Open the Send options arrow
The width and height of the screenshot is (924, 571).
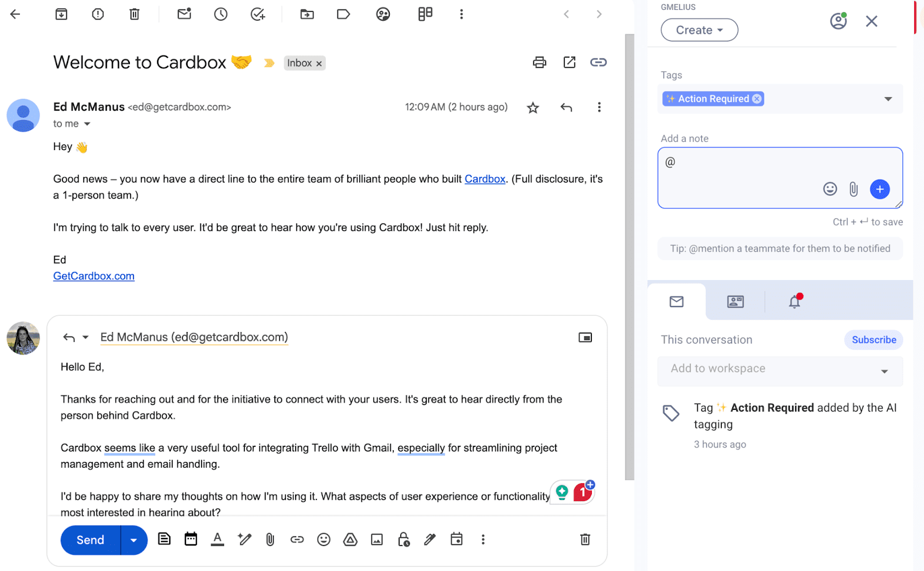tap(133, 540)
